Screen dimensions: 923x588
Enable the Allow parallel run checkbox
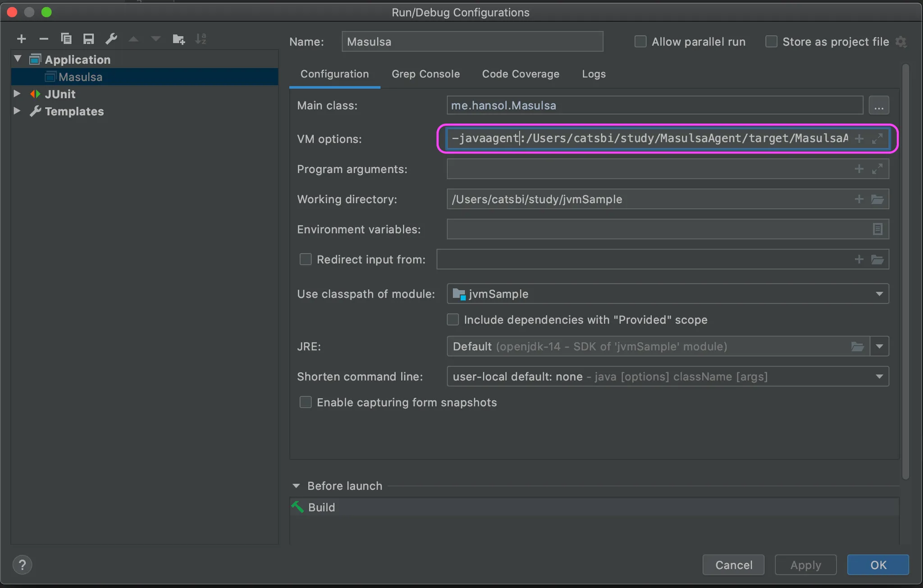(640, 42)
